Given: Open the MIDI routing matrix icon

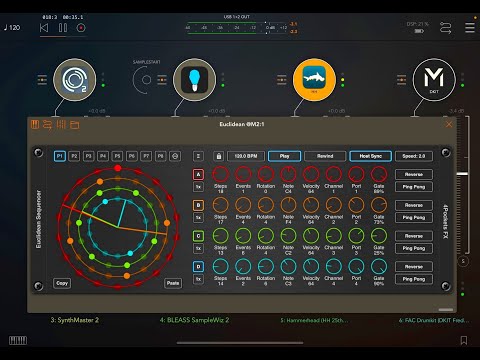Looking at the screenshot, I should (x=445, y=28).
